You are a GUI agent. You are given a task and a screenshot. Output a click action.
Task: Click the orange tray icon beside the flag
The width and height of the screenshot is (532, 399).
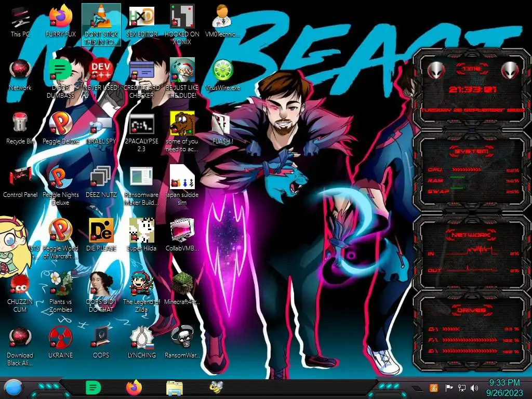tap(434, 388)
